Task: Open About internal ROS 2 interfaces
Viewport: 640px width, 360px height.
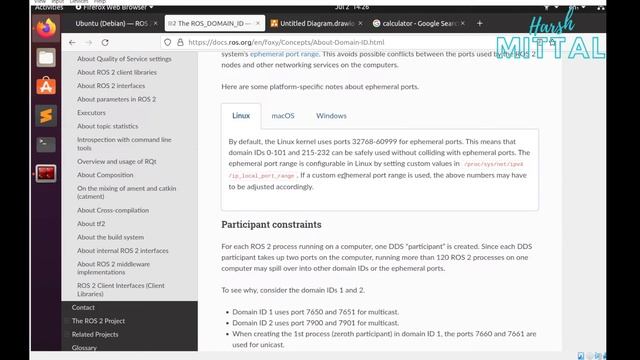Action: click(122, 251)
